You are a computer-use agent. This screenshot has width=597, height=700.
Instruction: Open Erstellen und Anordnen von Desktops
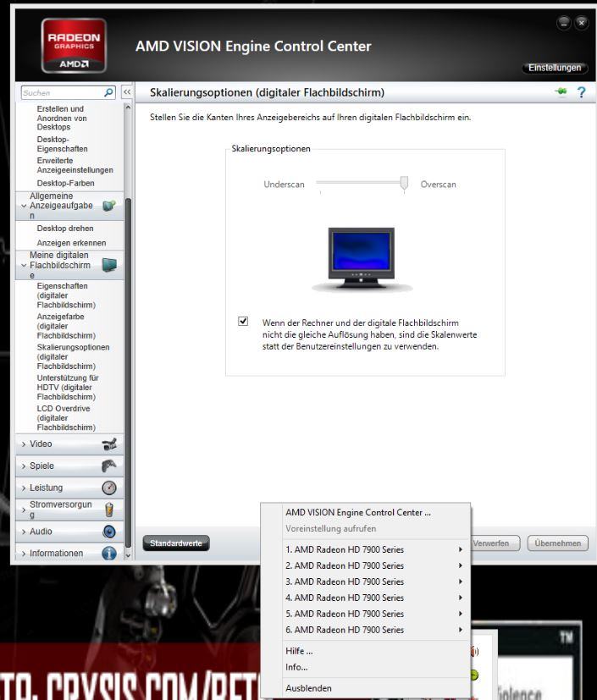coord(62,118)
